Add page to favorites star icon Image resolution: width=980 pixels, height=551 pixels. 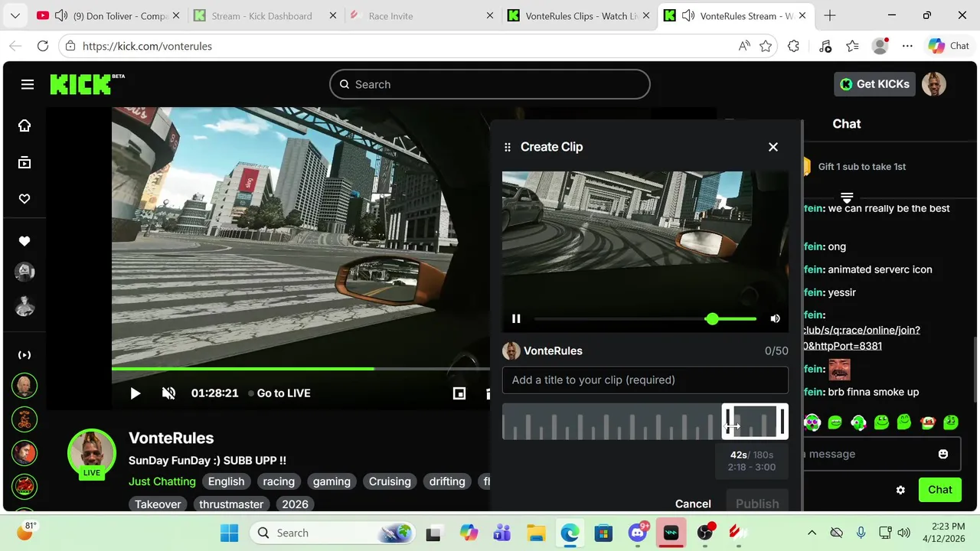766,46
